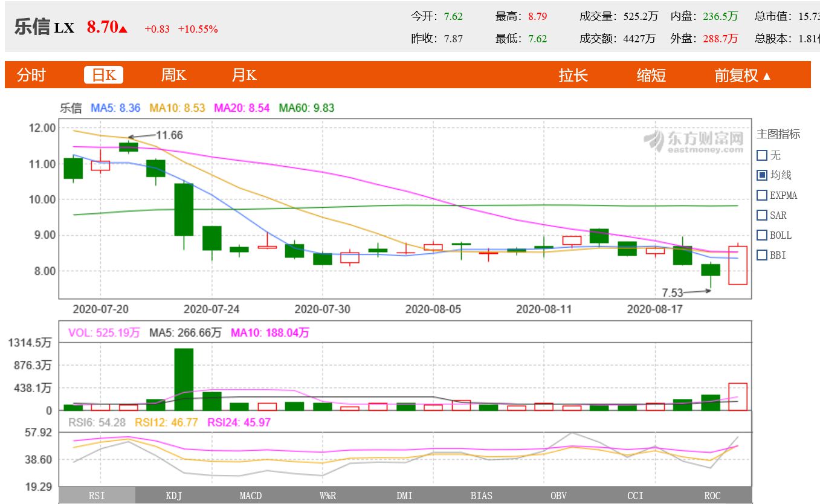
Task: Click the 成交量: 525.2万 volume value
Action: click(x=619, y=16)
